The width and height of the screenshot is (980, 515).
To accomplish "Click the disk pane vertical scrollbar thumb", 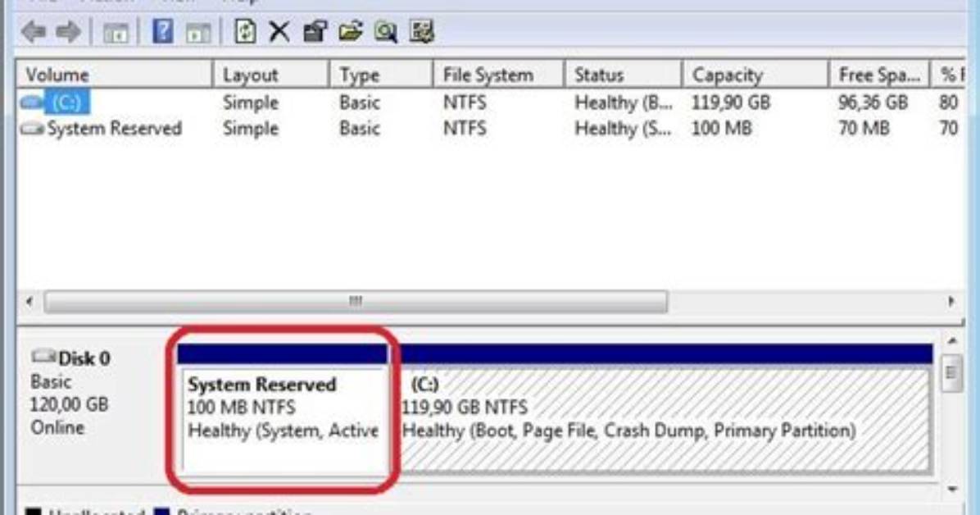I will (952, 373).
